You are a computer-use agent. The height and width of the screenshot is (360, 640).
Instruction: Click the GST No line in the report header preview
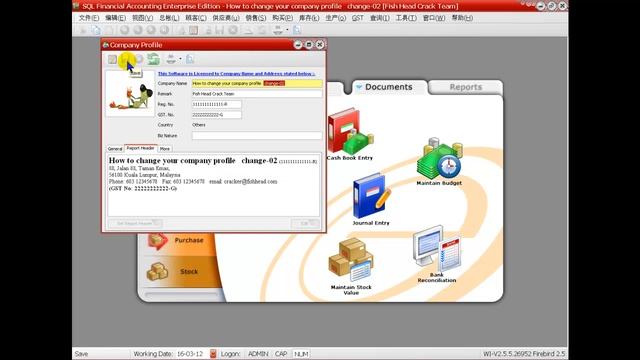tap(143, 189)
